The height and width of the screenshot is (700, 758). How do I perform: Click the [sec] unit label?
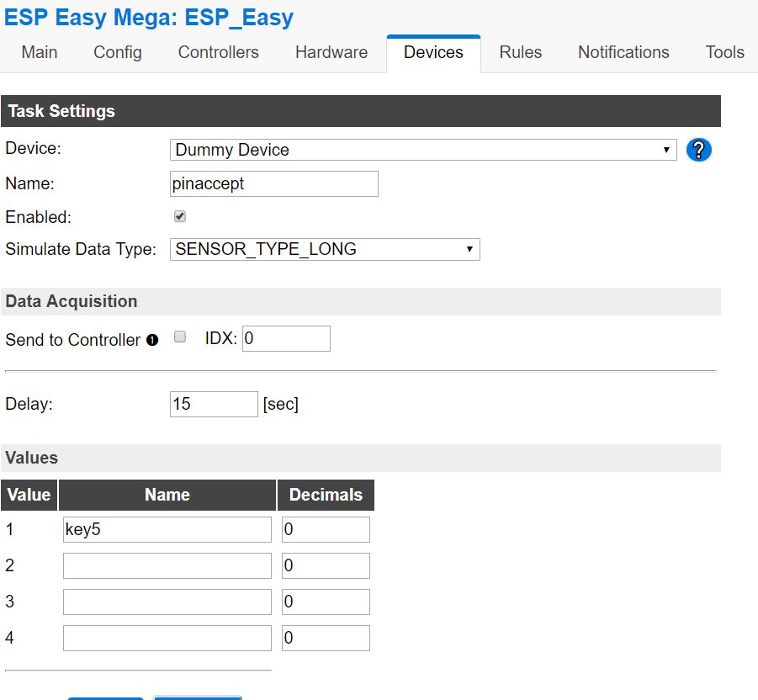(280, 404)
